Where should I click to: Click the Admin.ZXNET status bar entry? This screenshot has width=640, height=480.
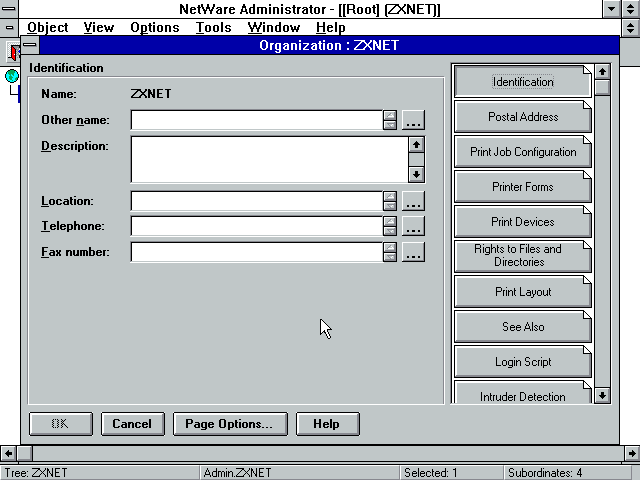click(237, 473)
